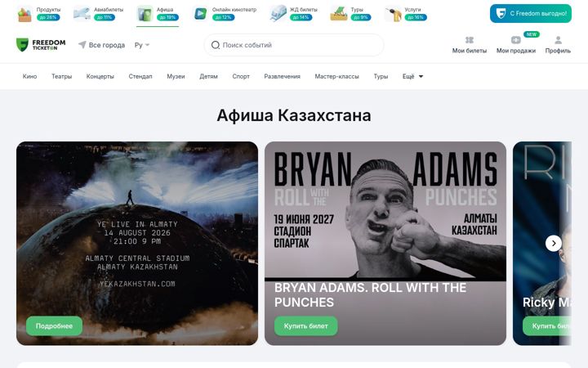
Task: Click the Продукты до 26% discount badge
Action: pyautogui.click(x=48, y=17)
